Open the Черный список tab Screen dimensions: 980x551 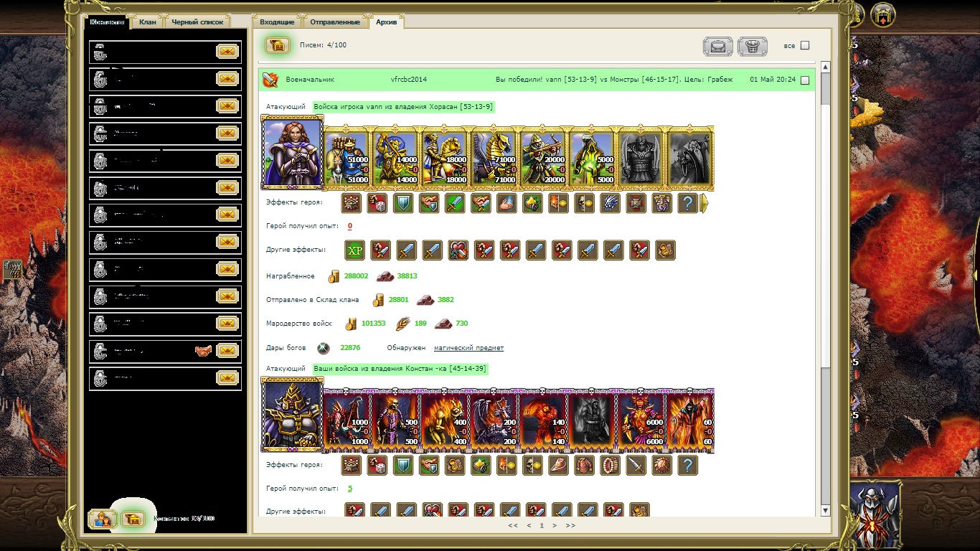pyautogui.click(x=197, y=22)
